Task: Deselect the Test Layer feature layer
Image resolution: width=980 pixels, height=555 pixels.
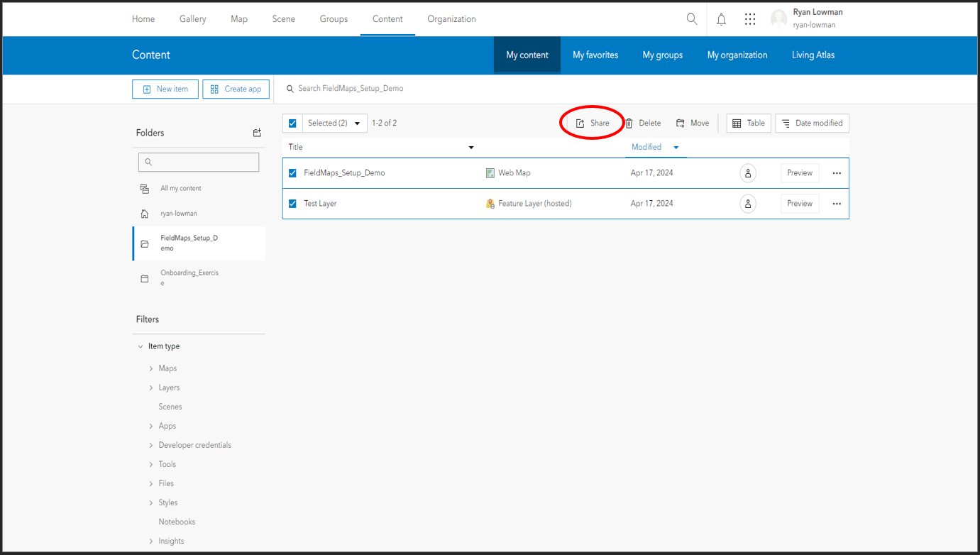Action: [x=292, y=204]
